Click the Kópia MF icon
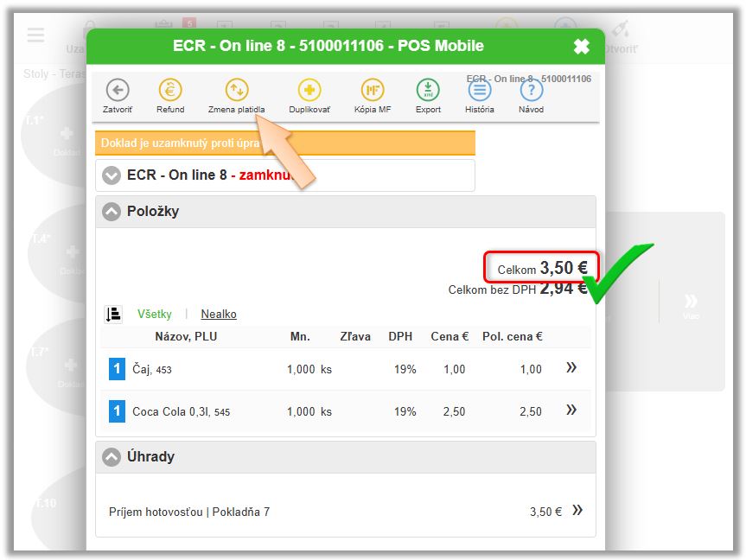Viewport: 746px width, 560px height. [x=373, y=90]
